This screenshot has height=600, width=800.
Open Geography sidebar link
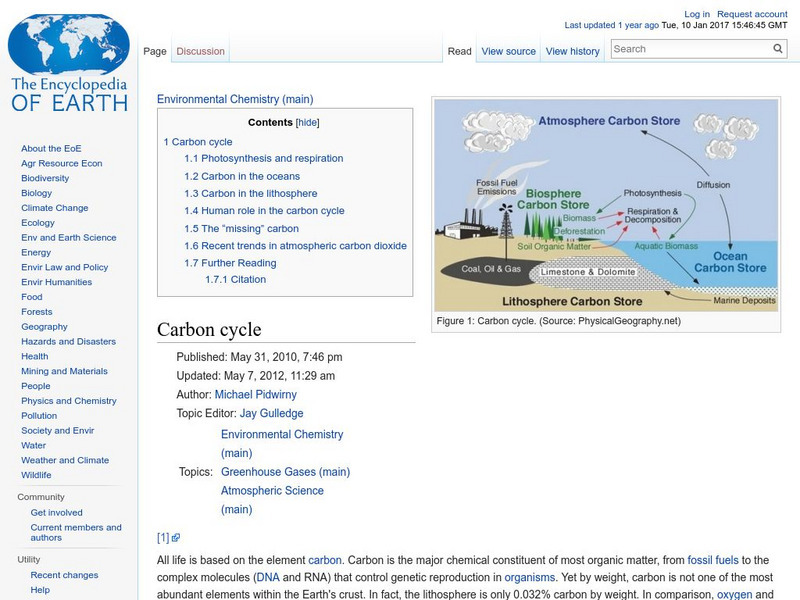tap(44, 326)
